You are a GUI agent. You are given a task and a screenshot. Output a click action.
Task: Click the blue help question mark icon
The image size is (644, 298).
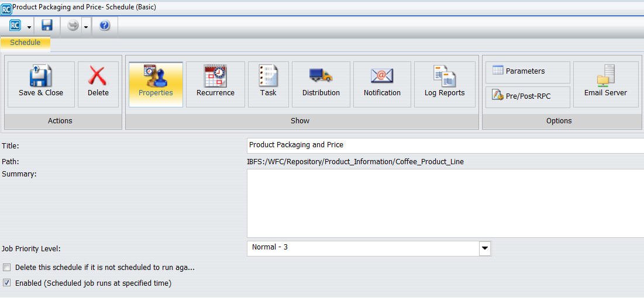(105, 26)
